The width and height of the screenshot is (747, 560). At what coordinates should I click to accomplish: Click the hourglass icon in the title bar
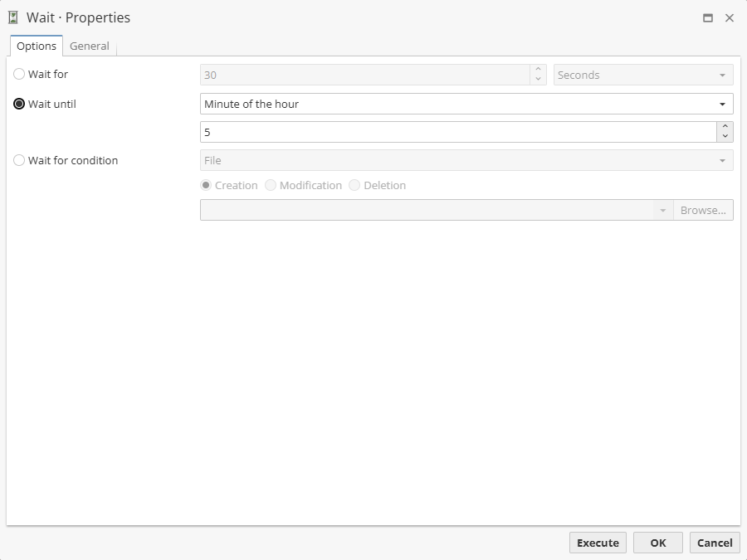coord(13,17)
